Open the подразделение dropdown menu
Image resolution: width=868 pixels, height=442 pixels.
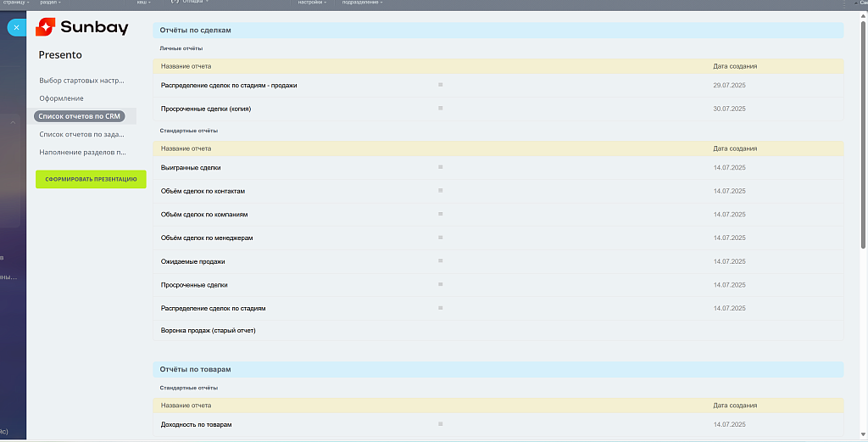pyautogui.click(x=361, y=3)
